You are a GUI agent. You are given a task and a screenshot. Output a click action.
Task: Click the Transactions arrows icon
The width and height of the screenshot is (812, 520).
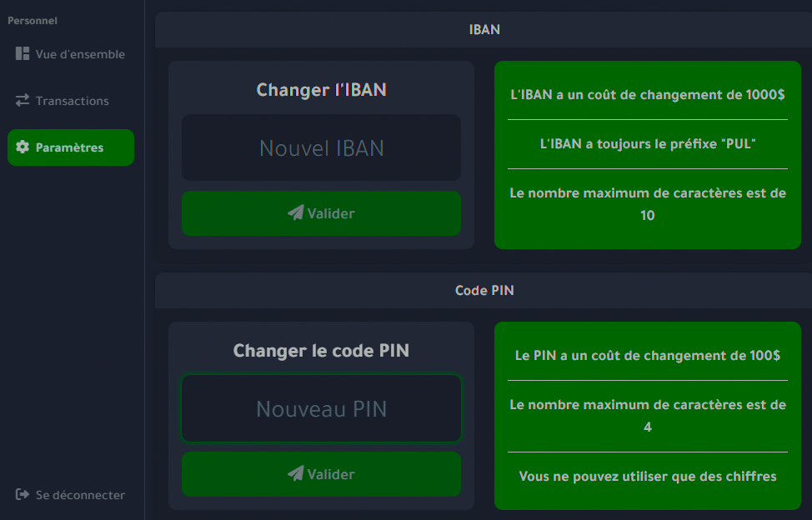click(x=23, y=101)
